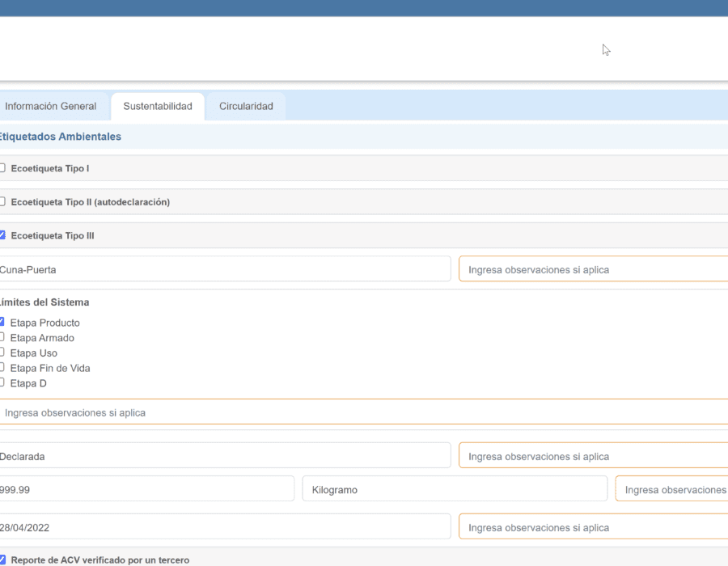Click the 999.99 value field
Image resolution: width=728 pixels, height=566 pixels.
146,489
